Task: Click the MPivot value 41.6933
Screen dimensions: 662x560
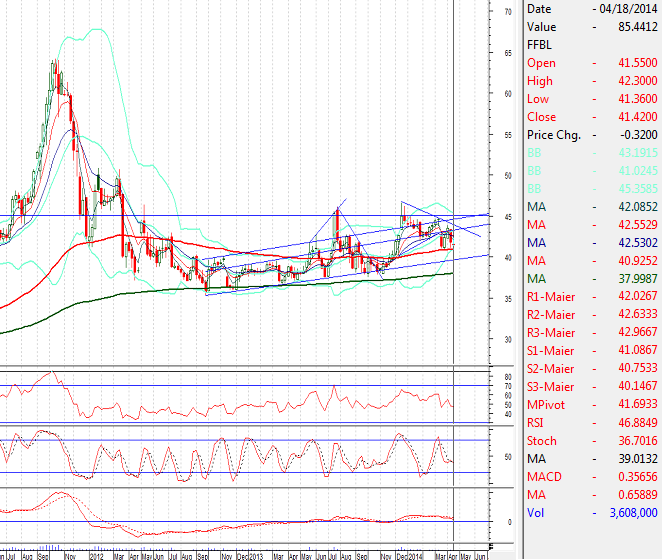Action: 634,404
